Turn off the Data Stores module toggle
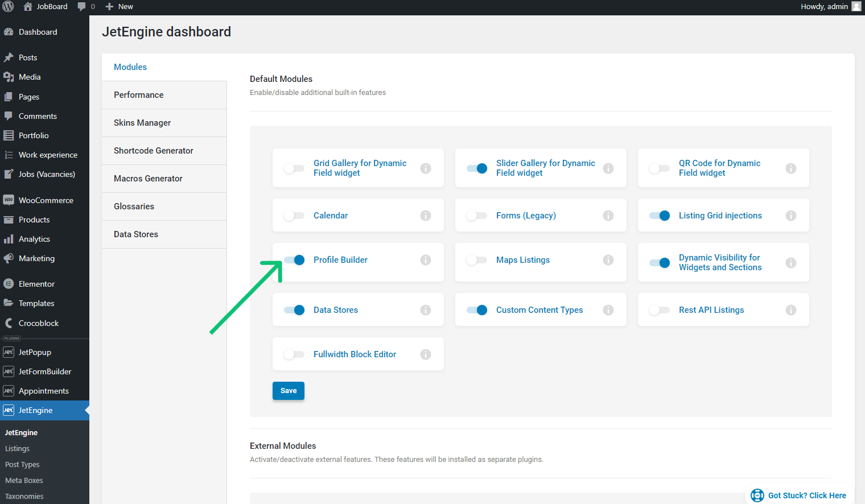 click(294, 310)
